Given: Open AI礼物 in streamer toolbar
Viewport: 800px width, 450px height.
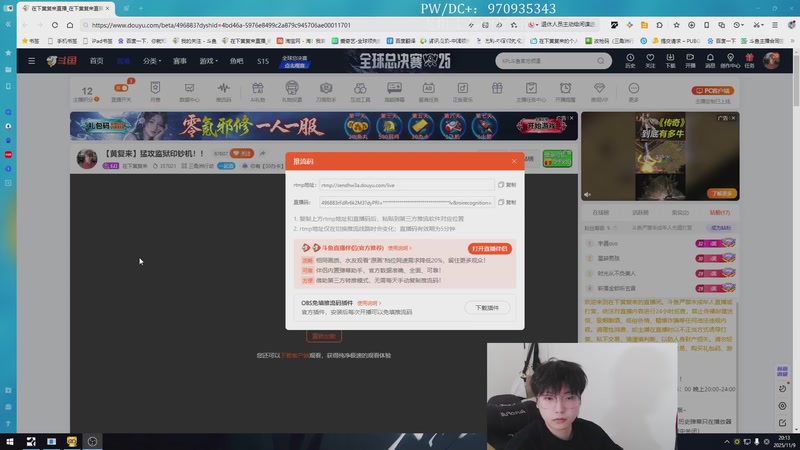Looking at the screenshot, I should click(x=258, y=91).
